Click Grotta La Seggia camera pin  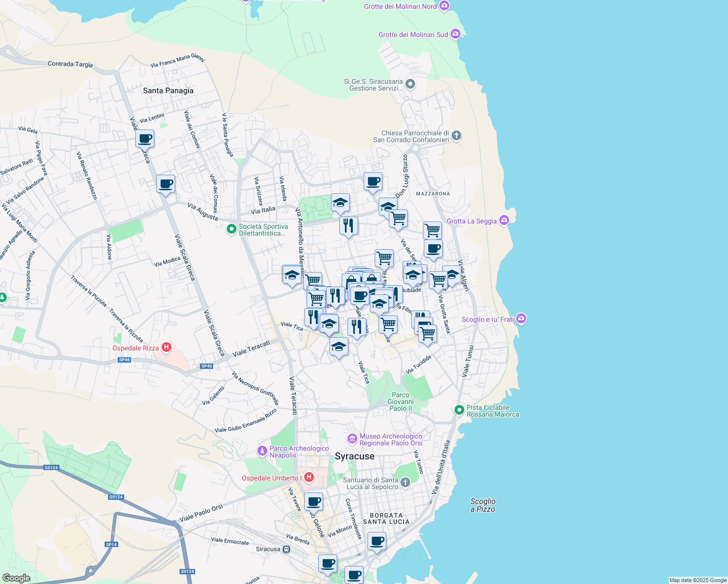click(x=504, y=220)
